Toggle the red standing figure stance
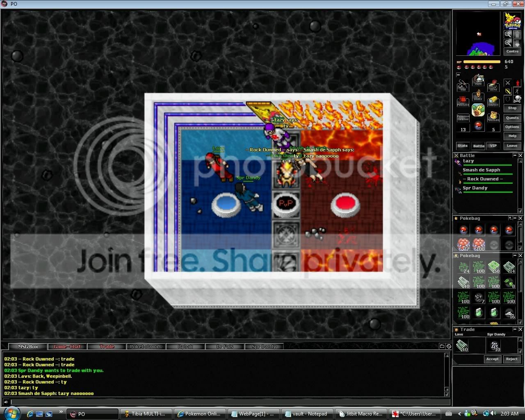525x420 pixels. (x=518, y=83)
